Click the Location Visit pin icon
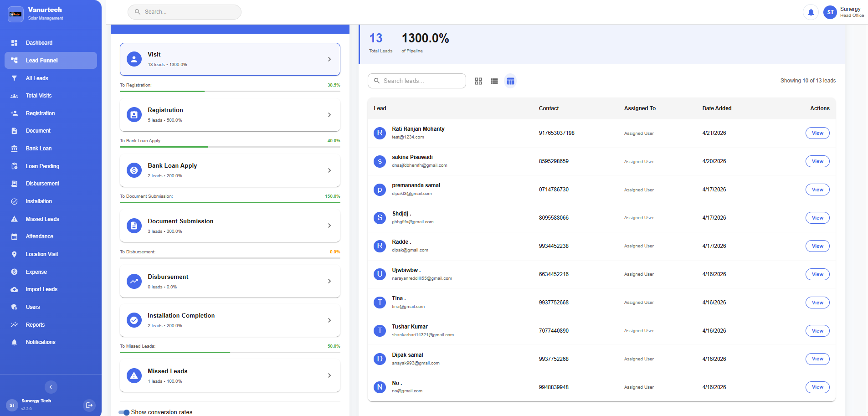This screenshot has height=416, width=868. [x=15, y=254]
